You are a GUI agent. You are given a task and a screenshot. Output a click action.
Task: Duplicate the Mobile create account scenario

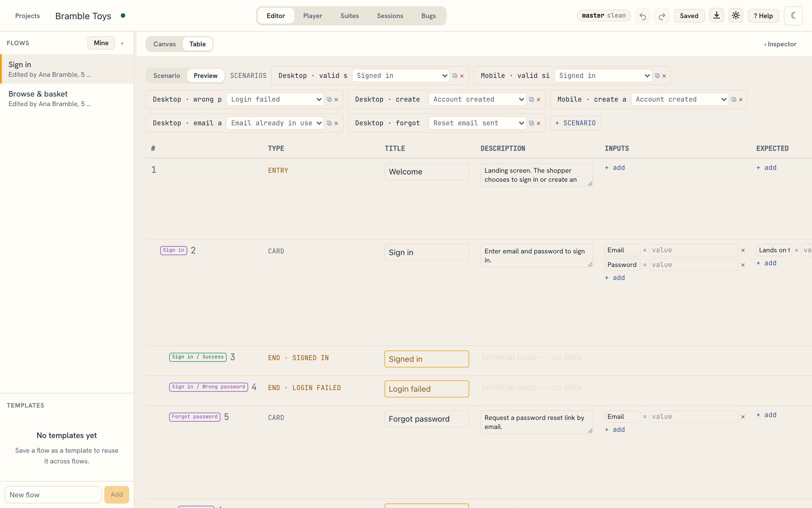click(734, 99)
